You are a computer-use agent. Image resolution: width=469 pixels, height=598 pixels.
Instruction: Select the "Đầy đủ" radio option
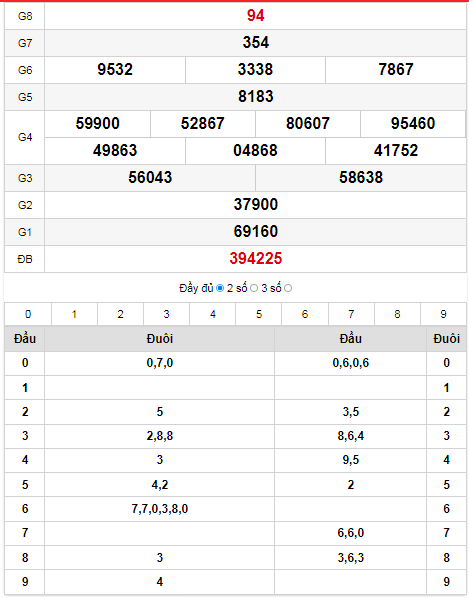tap(220, 288)
